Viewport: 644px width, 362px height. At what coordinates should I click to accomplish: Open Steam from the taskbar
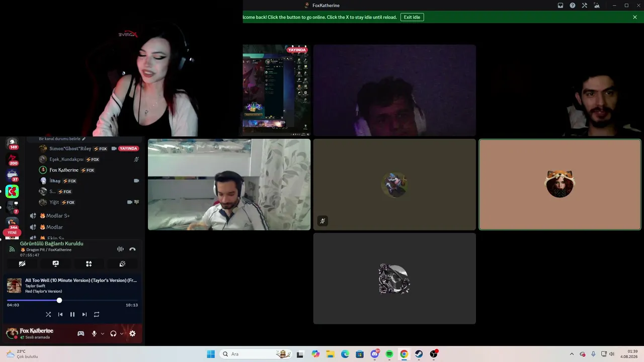pos(419,354)
